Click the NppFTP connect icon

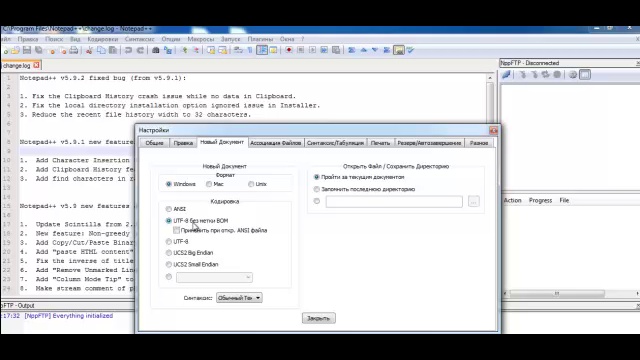(506, 75)
